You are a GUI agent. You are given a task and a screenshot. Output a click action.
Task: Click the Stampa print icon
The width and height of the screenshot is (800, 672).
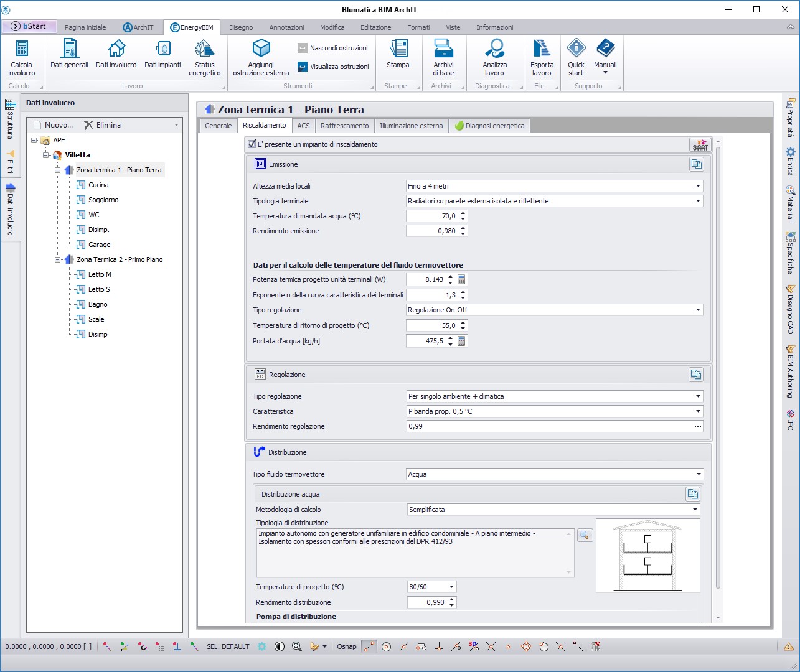point(398,50)
